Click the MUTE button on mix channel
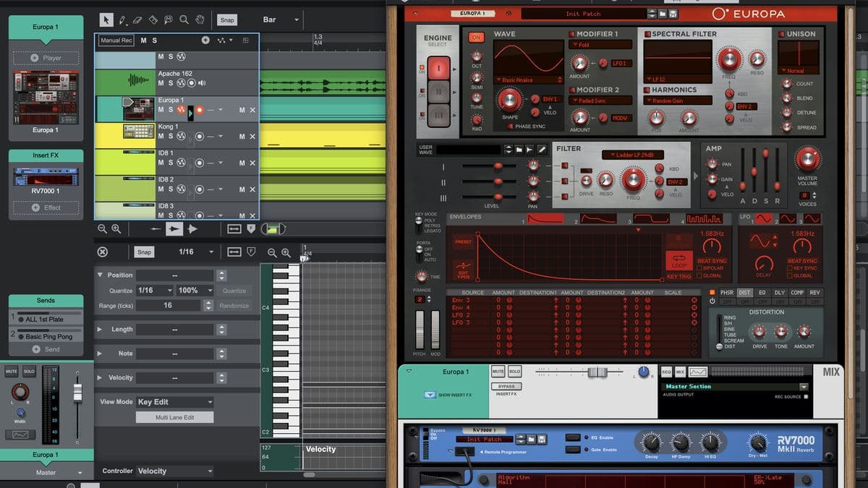868x488 pixels. click(498, 372)
